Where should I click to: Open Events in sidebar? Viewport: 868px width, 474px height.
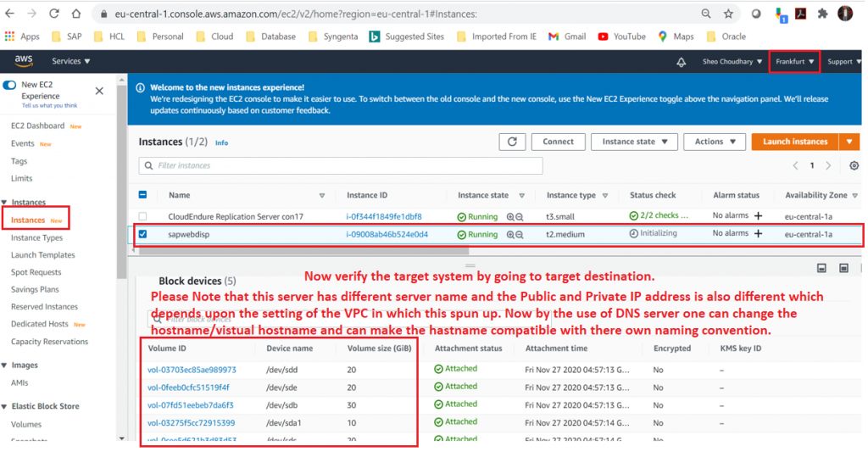coord(23,143)
